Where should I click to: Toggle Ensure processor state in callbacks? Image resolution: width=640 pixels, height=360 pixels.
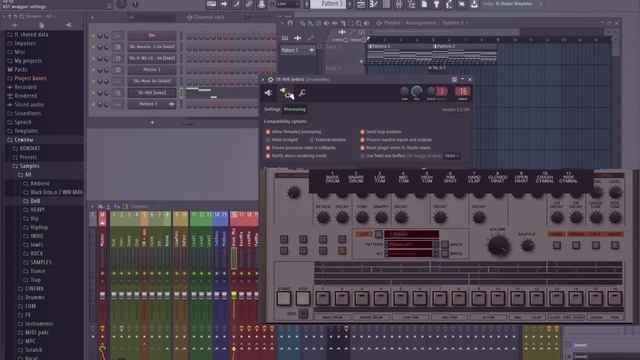coord(268,148)
